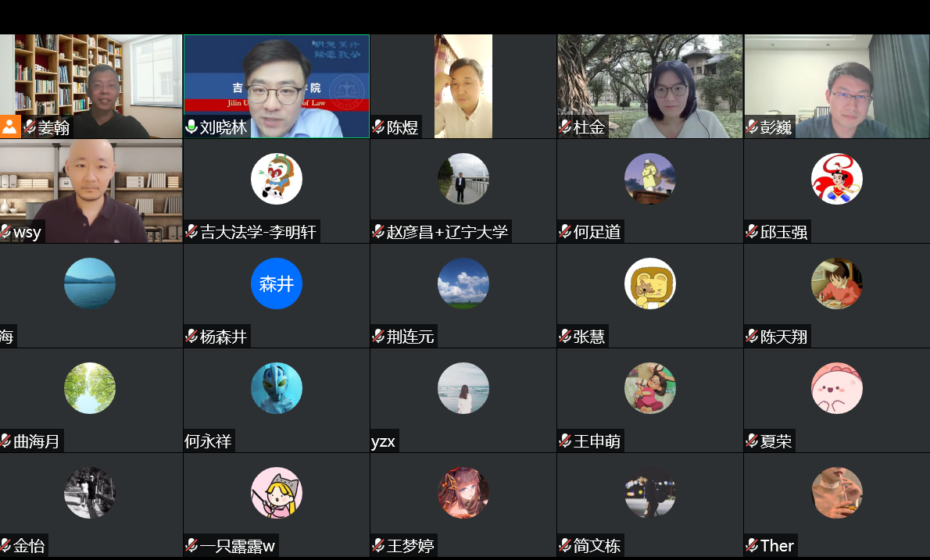Click the name label 简文栋
The height and width of the screenshot is (560, 930).
[x=597, y=546]
